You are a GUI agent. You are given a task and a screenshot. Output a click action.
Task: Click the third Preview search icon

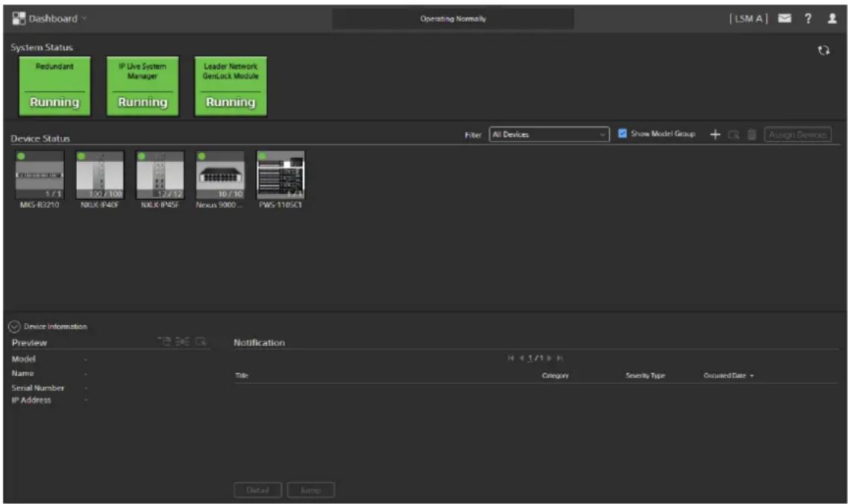pyautogui.click(x=201, y=341)
